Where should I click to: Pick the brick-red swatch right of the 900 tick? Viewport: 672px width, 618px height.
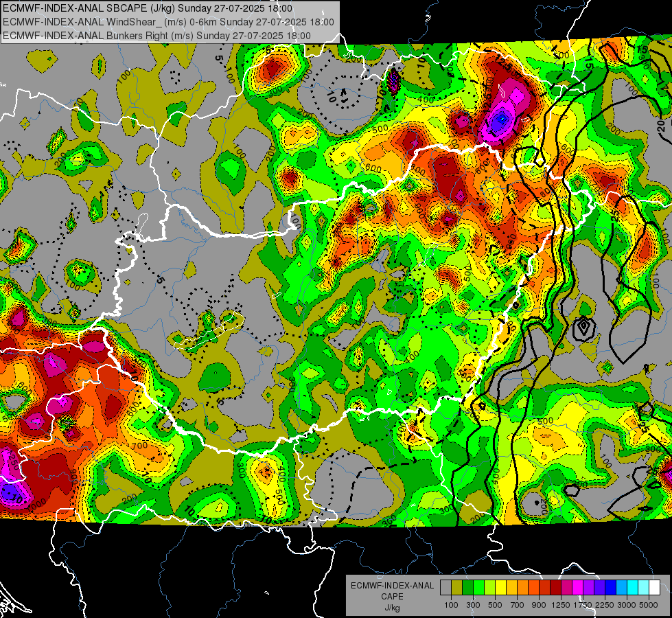coord(545,587)
